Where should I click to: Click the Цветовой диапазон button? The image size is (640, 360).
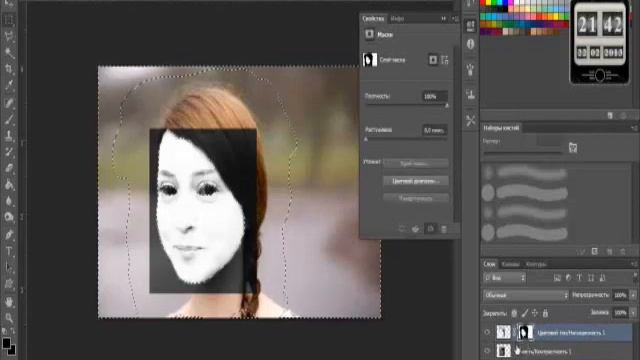point(416,181)
